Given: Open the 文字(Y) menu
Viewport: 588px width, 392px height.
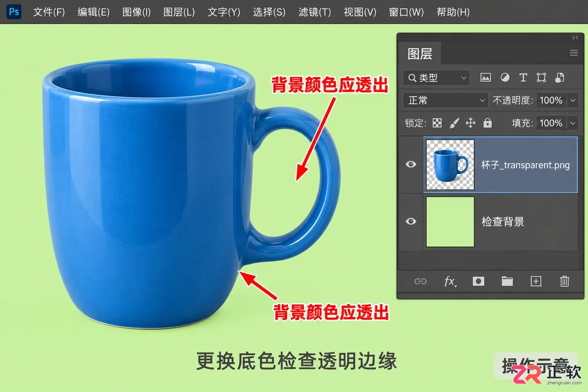Looking at the screenshot, I should pyautogui.click(x=224, y=12).
